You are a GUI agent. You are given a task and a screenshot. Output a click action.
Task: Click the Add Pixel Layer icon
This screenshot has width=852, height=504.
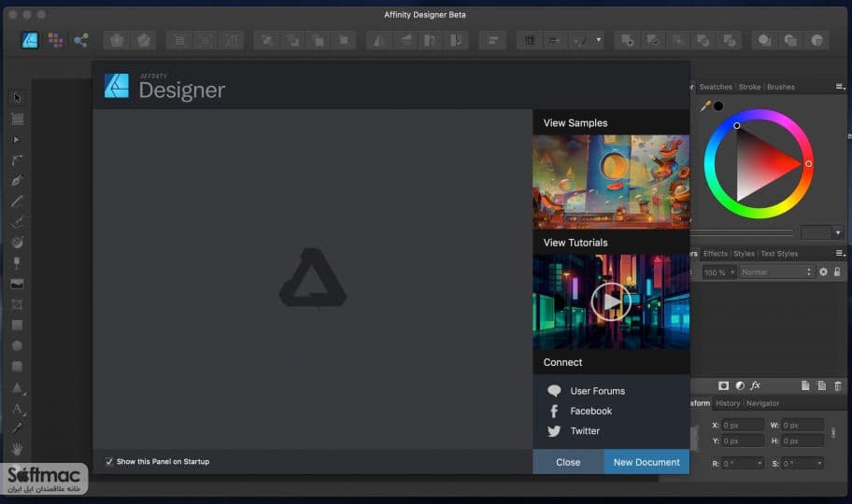pos(821,385)
